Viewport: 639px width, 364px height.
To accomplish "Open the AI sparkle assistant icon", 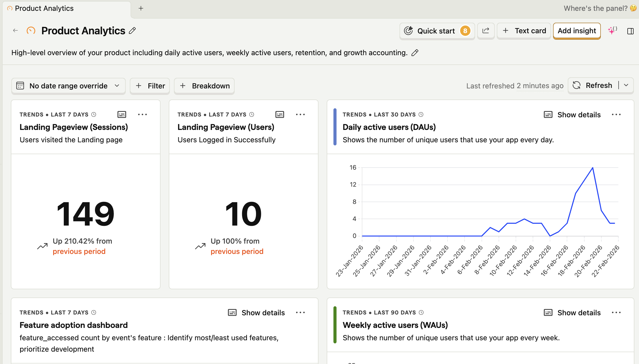I will pos(612,31).
